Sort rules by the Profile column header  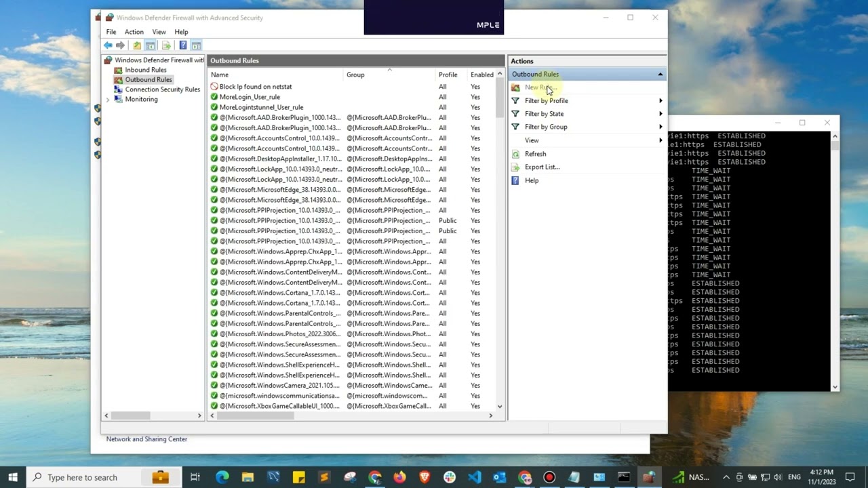[451, 75]
